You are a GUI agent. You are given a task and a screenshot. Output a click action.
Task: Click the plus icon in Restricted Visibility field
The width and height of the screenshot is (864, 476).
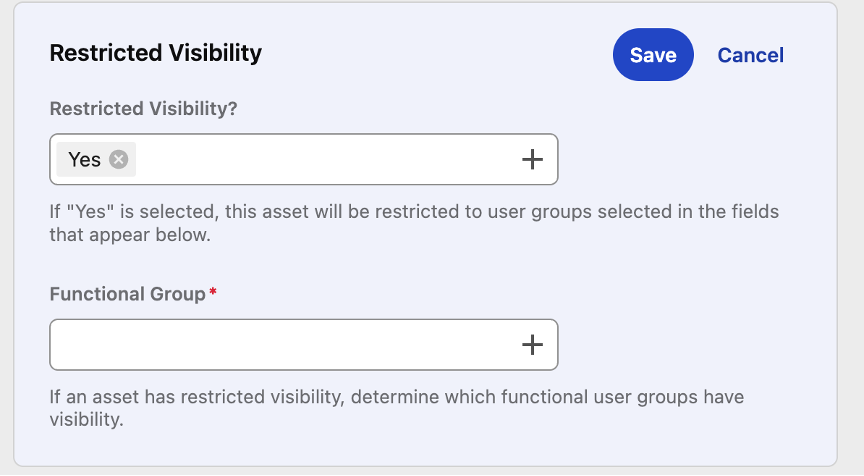coord(532,159)
